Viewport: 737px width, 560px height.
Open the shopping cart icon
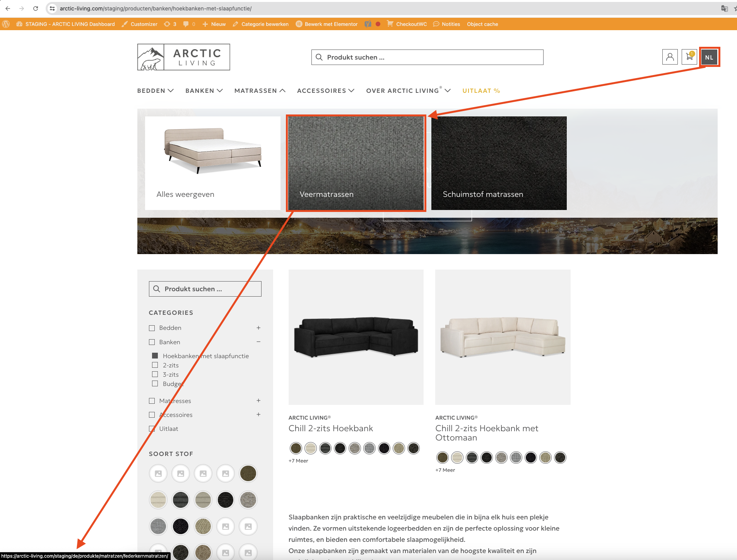click(x=689, y=57)
